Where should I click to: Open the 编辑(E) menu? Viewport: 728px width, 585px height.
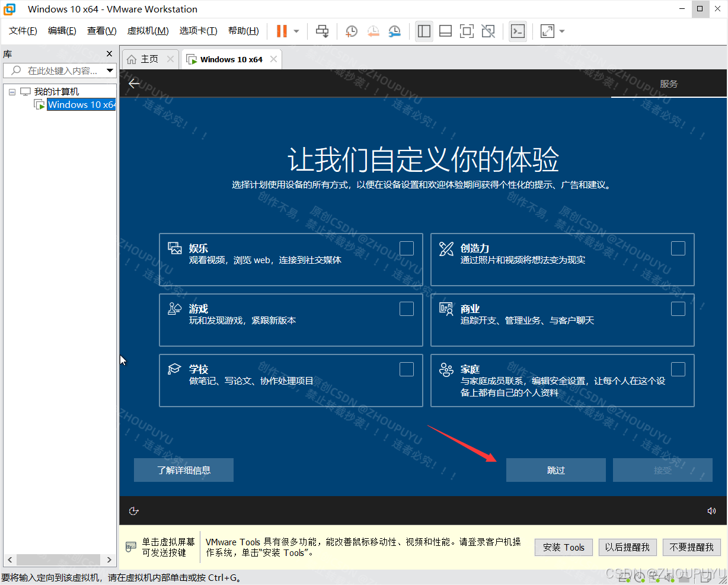62,31
